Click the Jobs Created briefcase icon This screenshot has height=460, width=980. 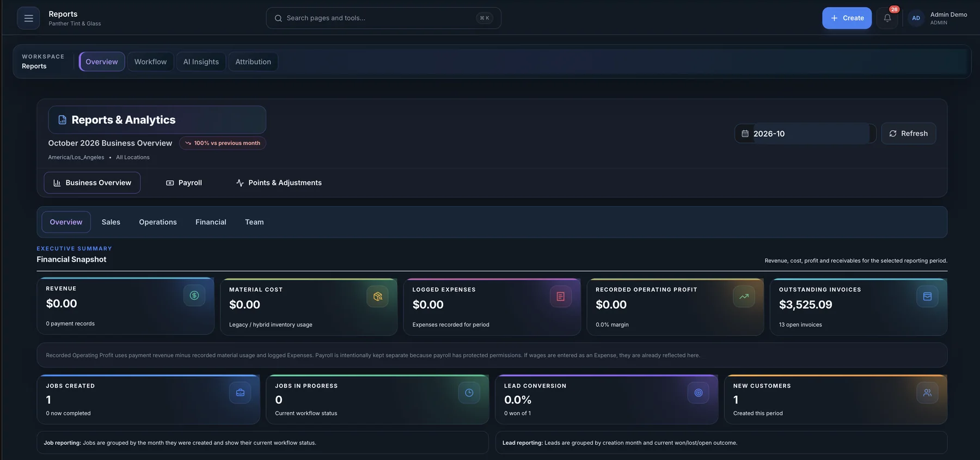(x=240, y=392)
